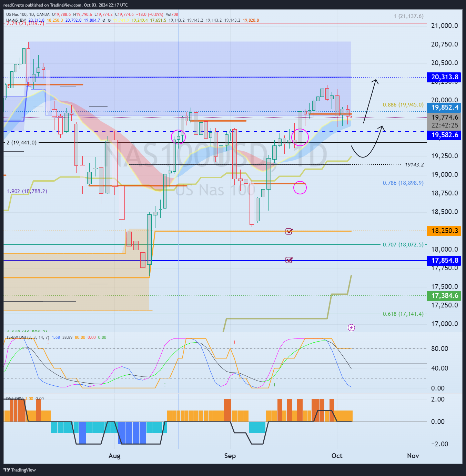
Task: Click the current price label 19,774.6
Action: [444, 117]
